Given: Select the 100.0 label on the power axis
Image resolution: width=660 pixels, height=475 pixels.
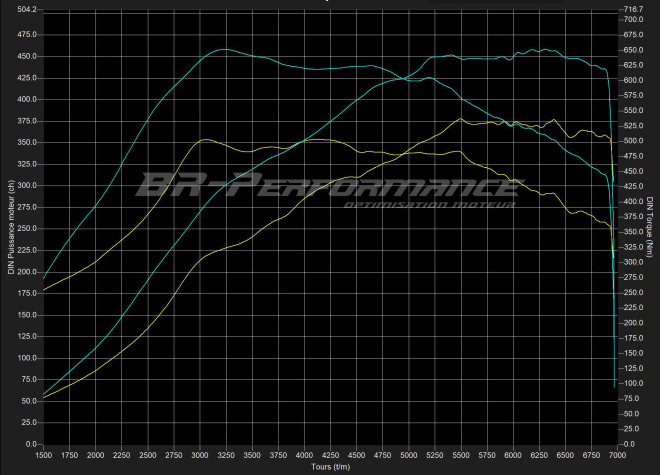Looking at the screenshot, I should [x=24, y=358].
